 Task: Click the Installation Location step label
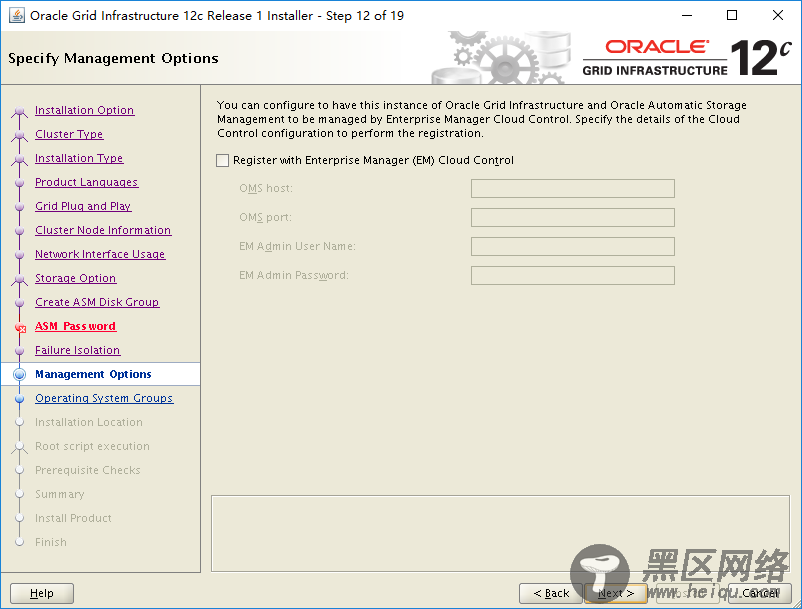(88, 422)
